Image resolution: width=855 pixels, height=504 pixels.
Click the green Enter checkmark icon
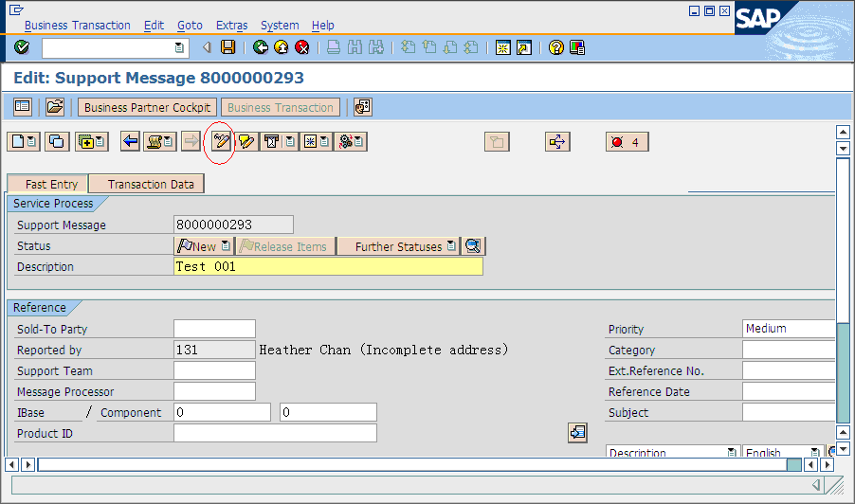pos(22,47)
